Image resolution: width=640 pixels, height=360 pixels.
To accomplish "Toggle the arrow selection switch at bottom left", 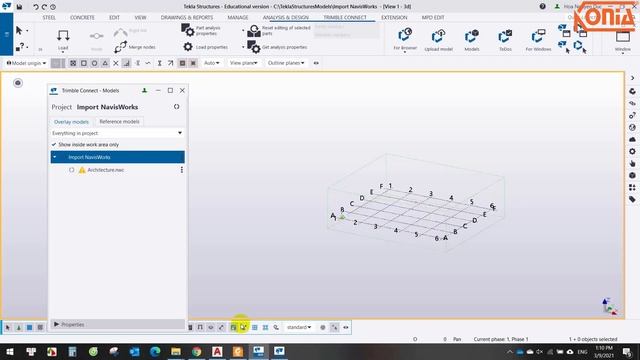I will pos(8,327).
